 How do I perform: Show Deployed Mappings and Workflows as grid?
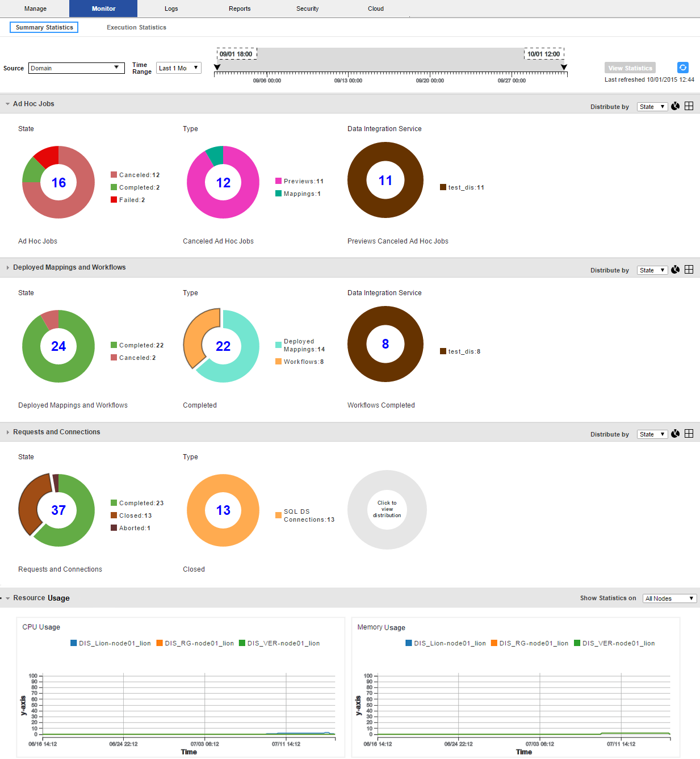(x=689, y=270)
